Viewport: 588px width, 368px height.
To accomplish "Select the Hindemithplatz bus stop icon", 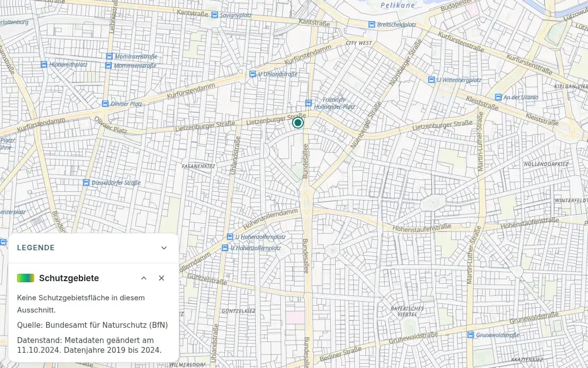I will click(44, 64).
